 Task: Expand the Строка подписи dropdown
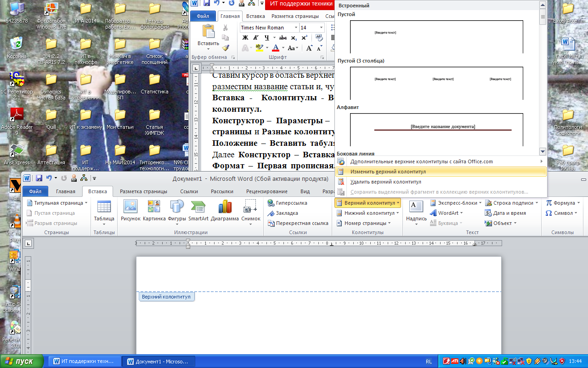pos(512,203)
